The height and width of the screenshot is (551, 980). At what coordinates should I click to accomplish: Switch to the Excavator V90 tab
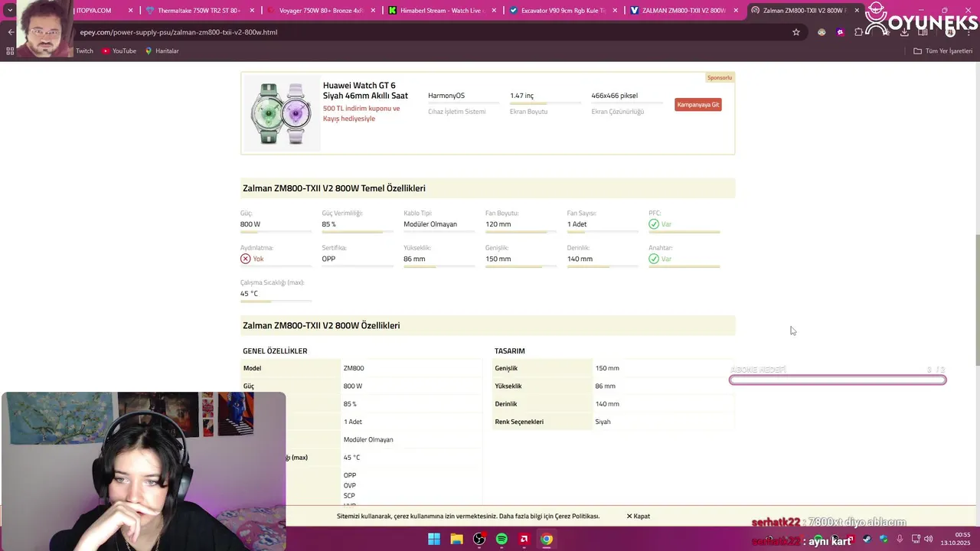tap(563, 11)
